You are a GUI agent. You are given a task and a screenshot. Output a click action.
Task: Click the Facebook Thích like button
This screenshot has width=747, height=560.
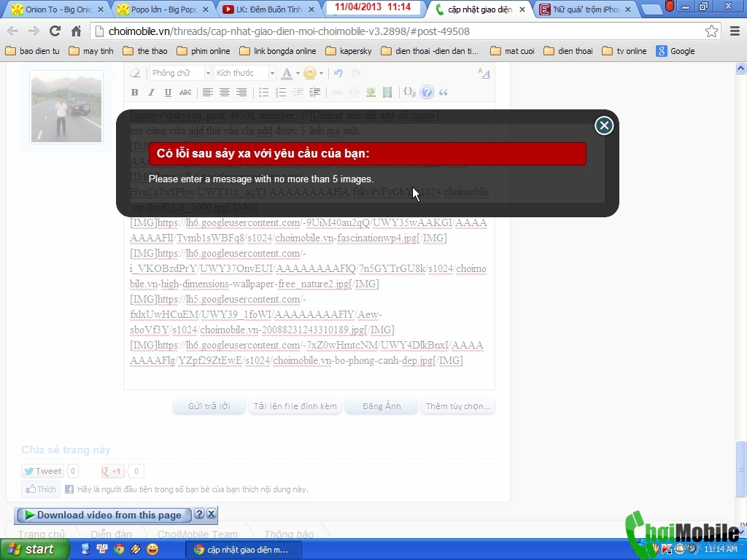click(41, 489)
